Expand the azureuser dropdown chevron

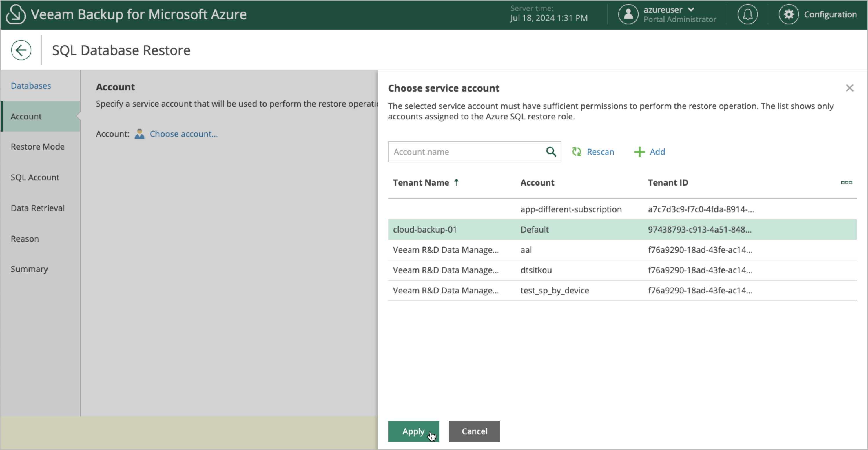(691, 10)
